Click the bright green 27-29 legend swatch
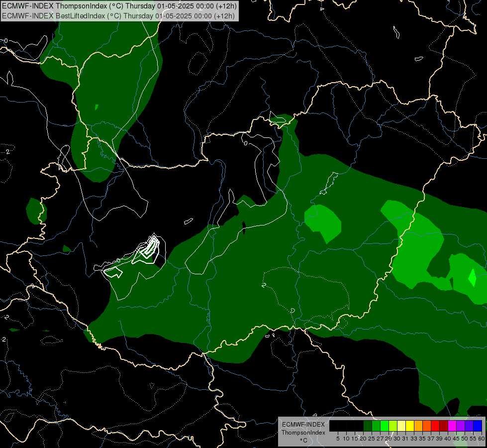 pyautogui.click(x=385, y=426)
